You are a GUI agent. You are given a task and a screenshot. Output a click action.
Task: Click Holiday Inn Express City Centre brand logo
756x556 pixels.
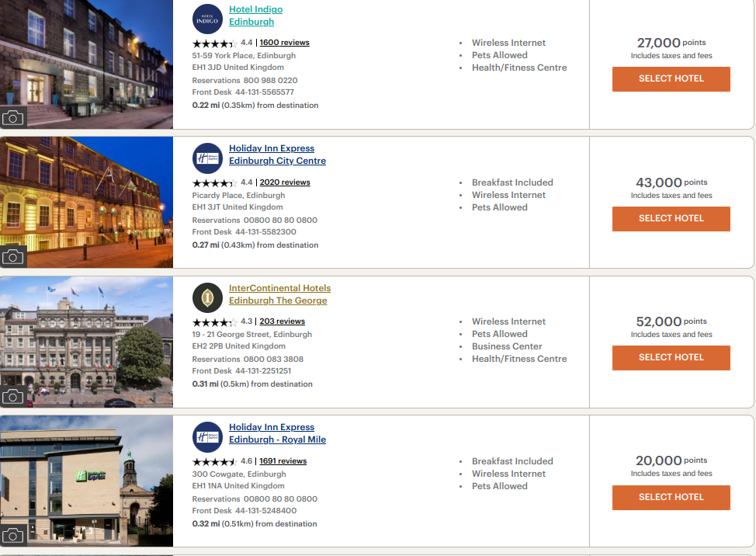point(207,158)
